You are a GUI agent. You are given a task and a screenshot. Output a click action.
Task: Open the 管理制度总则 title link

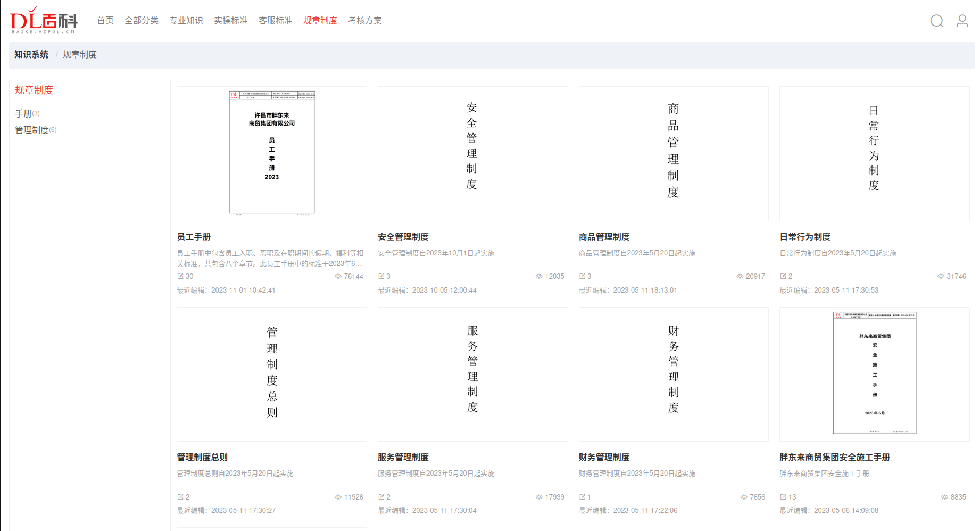pos(202,457)
